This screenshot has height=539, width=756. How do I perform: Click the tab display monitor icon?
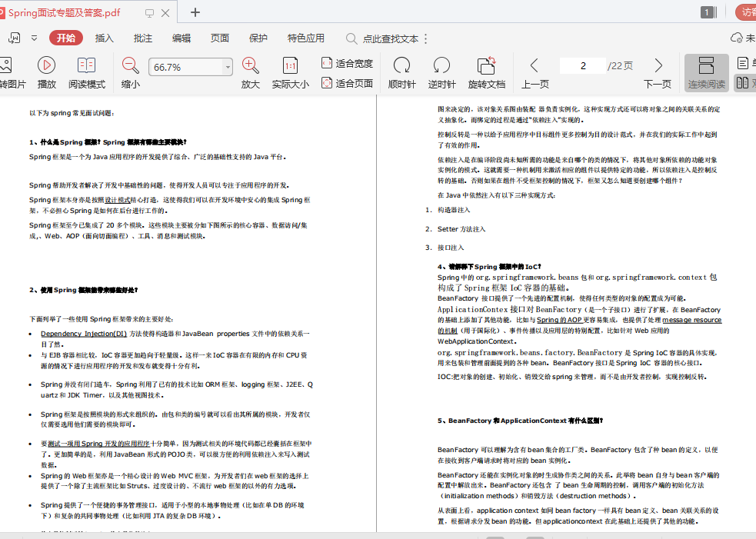[149, 13]
